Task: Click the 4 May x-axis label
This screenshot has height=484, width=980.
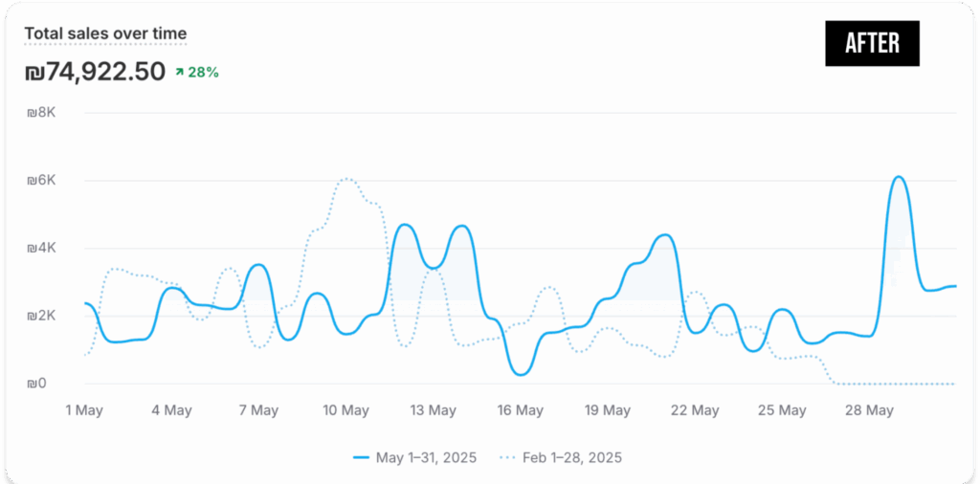Action: (171, 410)
